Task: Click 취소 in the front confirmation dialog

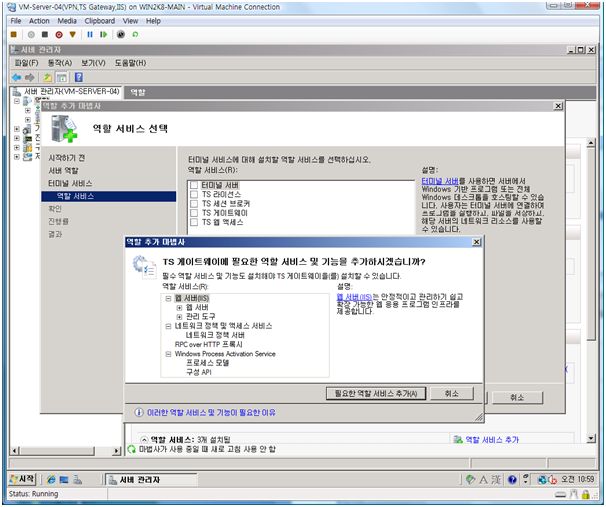Action: pyautogui.click(x=451, y=393)
